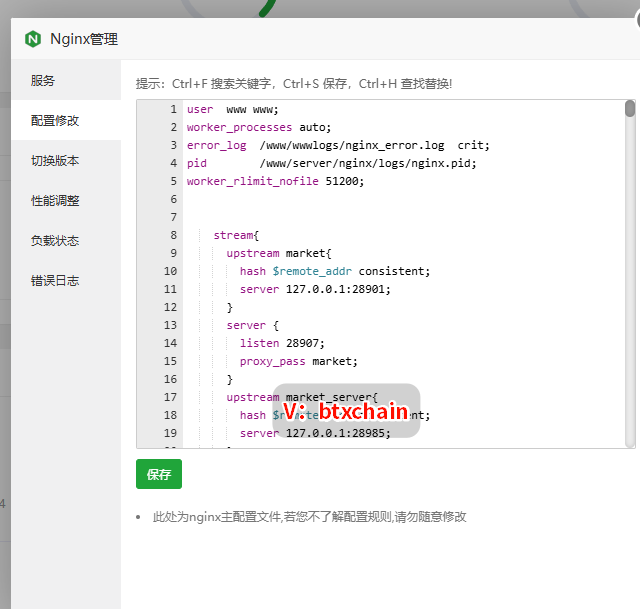Click the 'server 127.0.0.1:28901;' line

pyautogui.click(x=315, y=290)
